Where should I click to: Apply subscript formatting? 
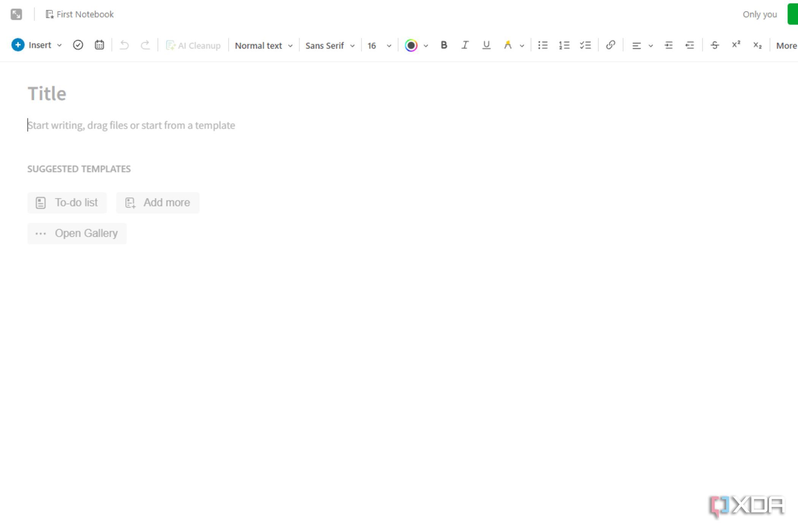tap(757, 45)
